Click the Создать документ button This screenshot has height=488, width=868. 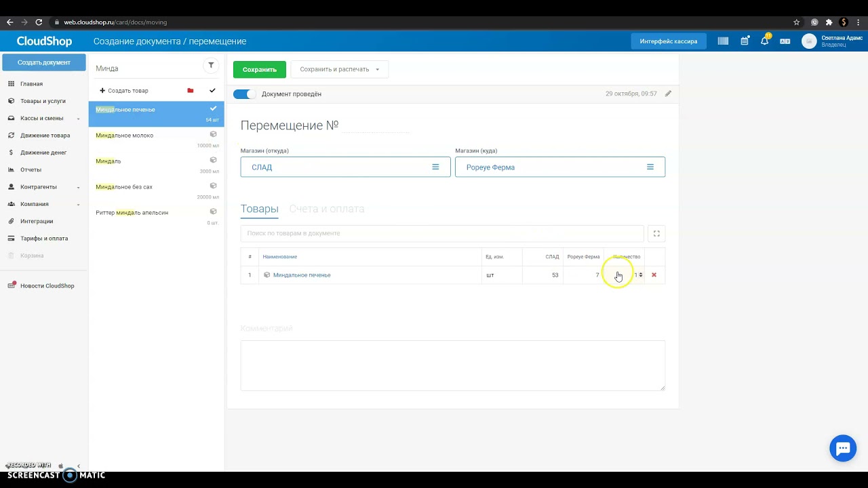[x=44, y=62]
